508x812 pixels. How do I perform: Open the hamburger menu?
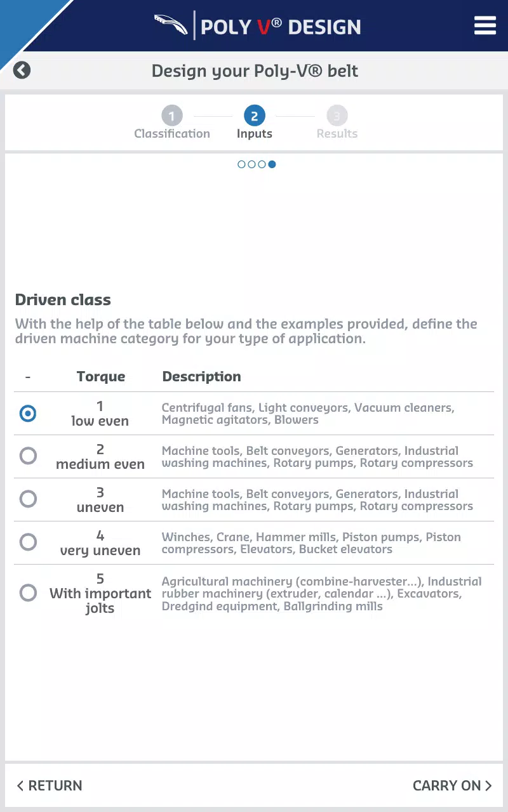[x=485, y=25]
